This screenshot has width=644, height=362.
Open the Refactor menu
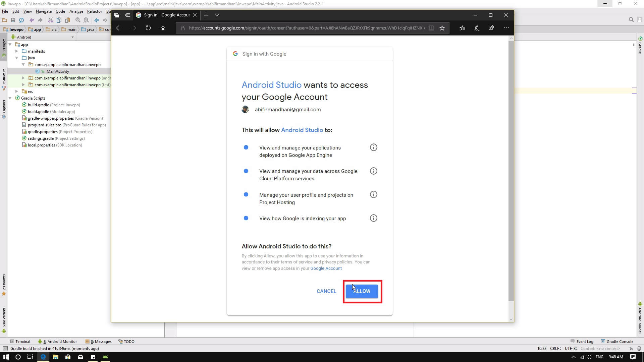click(x=94, y=11)
